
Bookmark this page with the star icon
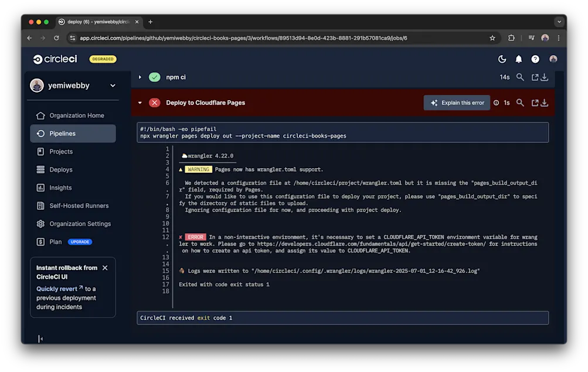coord(492,37)
